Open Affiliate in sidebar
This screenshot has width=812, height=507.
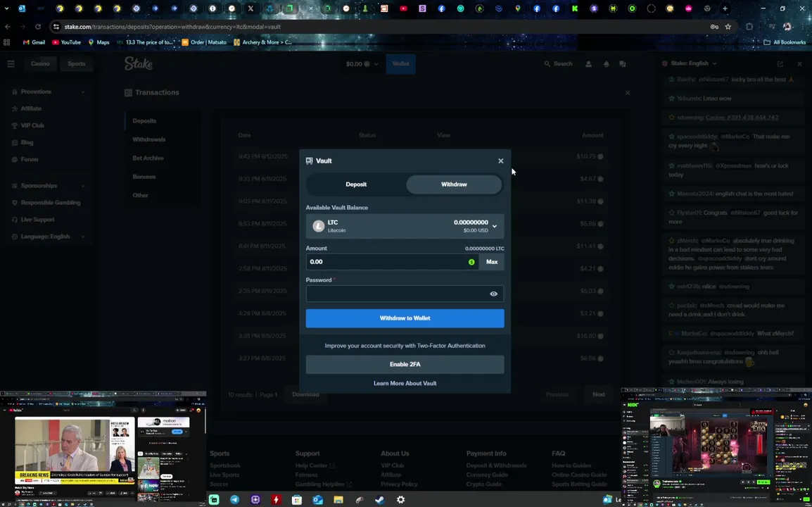[x=31, y=108]
